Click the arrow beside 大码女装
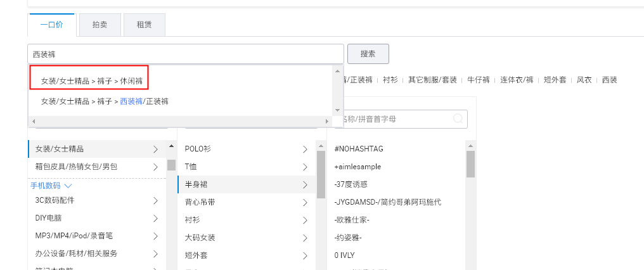 (305, 238)
